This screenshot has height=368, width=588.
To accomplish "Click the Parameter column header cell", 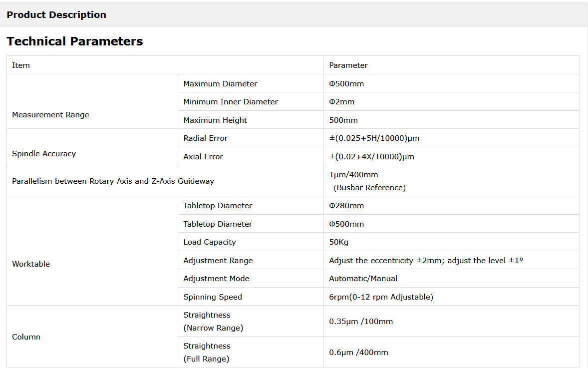I will [x=348, y=65].
